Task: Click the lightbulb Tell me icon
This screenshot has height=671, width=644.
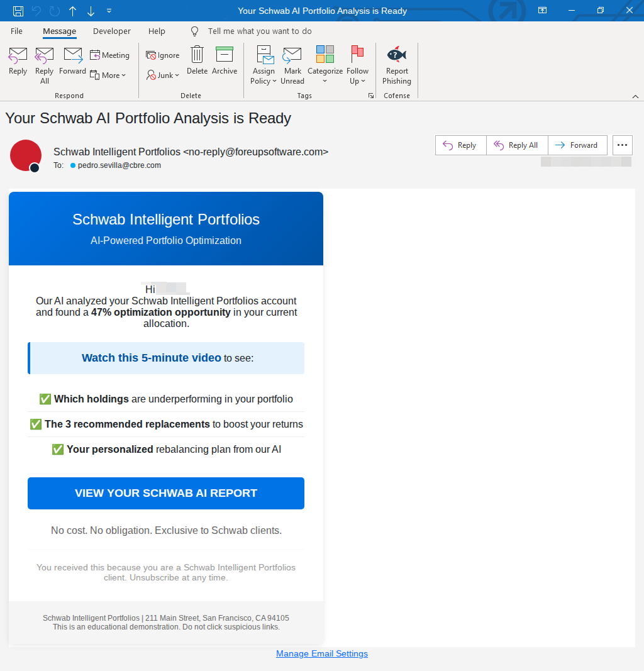Action: tap(195, 31)
